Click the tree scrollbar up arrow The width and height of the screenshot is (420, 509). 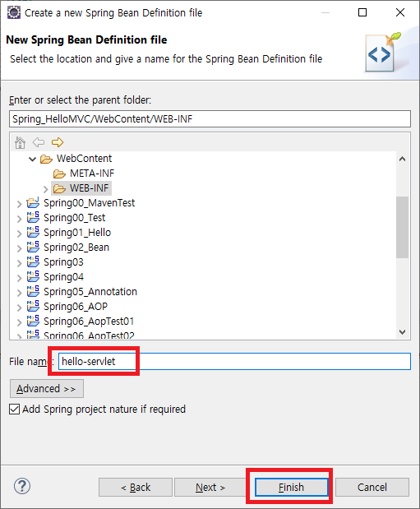pos(403,159)
